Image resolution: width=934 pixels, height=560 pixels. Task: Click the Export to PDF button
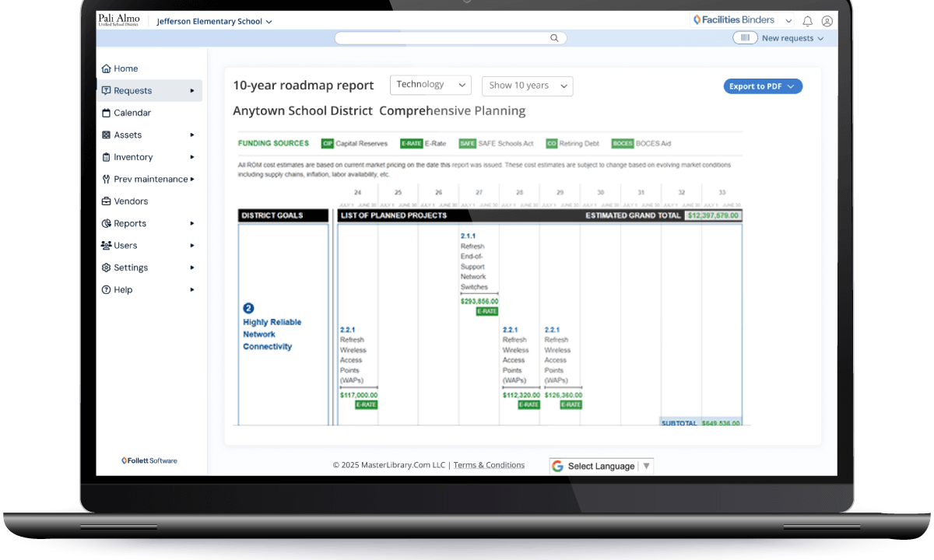pos(762,86)
